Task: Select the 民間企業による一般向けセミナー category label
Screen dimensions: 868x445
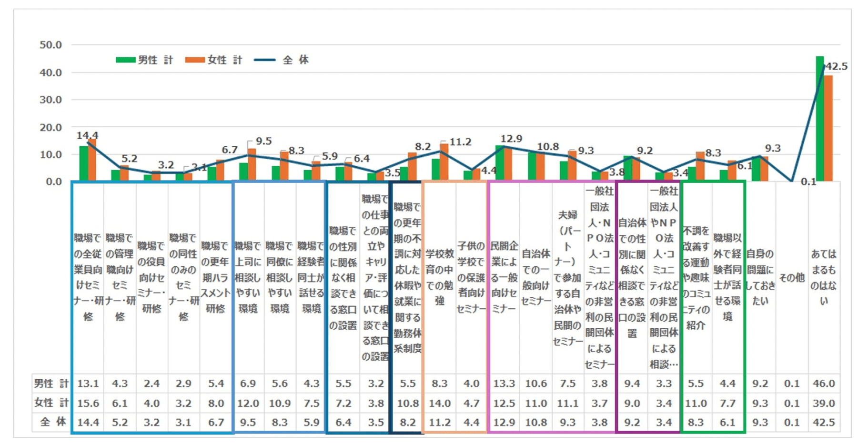Action: (504, 277)
